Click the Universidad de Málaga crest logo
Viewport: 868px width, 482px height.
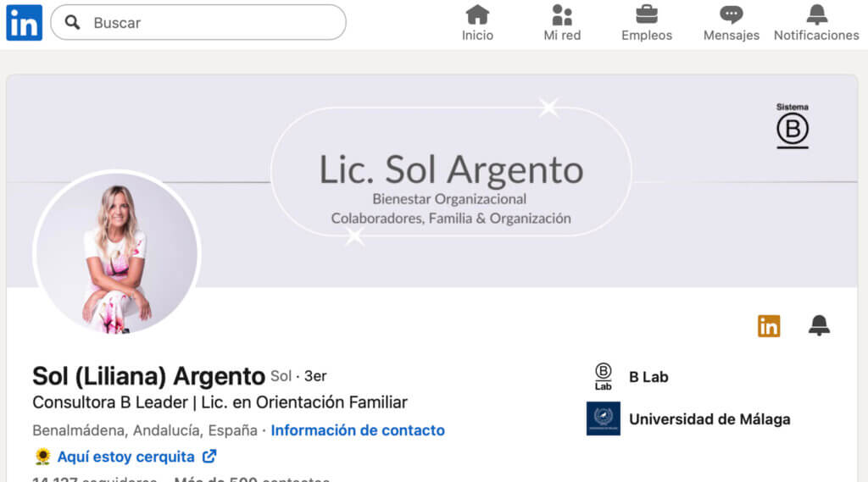603,418
